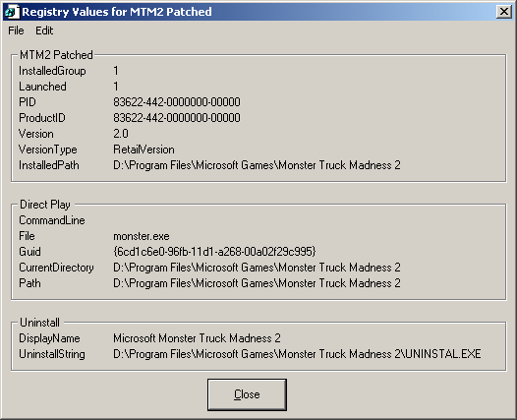
Task: Select the monster.exe File value
Action: pos(142,236)
